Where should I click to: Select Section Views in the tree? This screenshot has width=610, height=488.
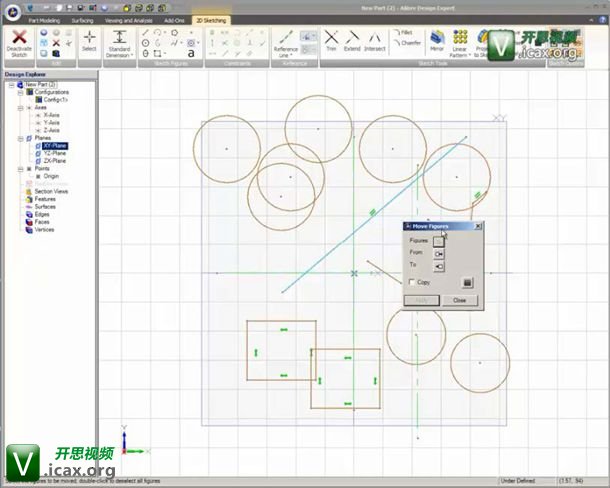51,191
